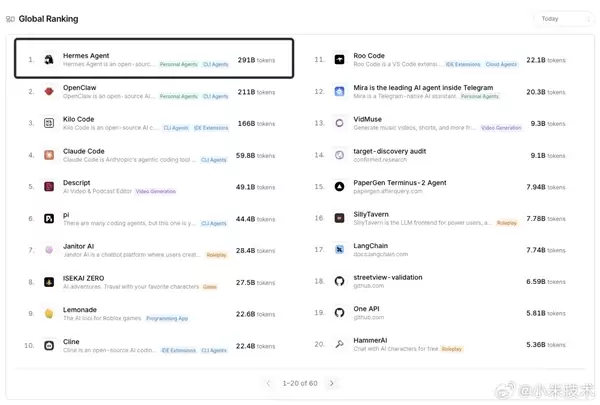Image resolution: width=600 pixels, height=405 pixels.
Task: Click the pi app icon
Action: [49, 219]
